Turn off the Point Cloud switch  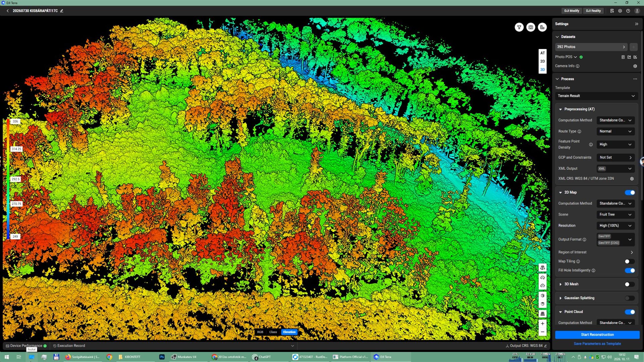point(630,312)
